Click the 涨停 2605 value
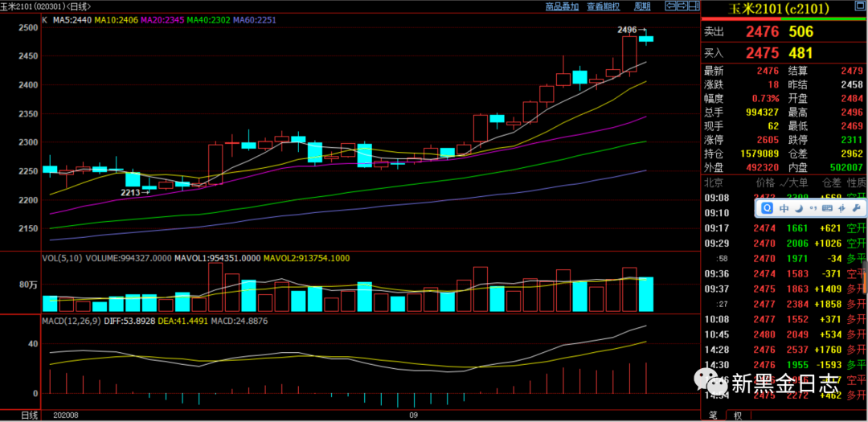 [x=766, y=141]
